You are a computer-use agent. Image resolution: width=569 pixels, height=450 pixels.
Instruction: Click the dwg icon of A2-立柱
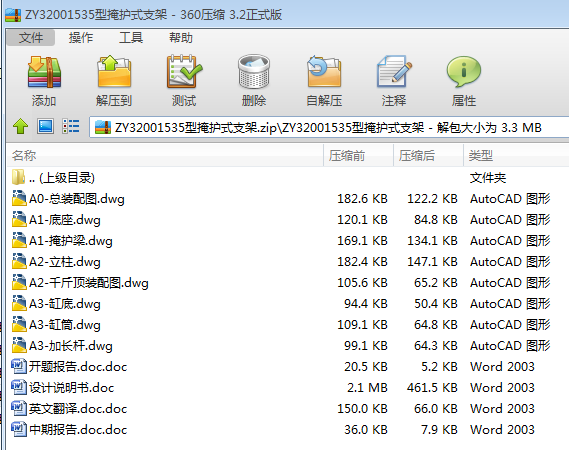click(19, 261)
